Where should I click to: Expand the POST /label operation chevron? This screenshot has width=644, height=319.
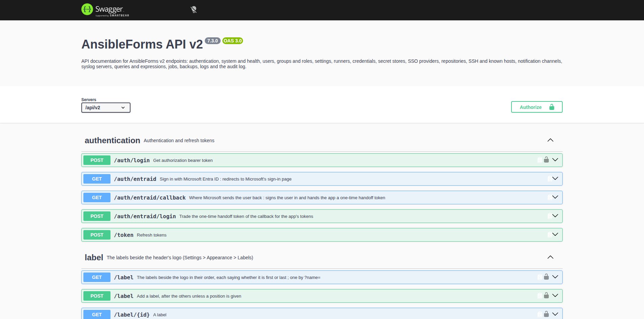555,296
